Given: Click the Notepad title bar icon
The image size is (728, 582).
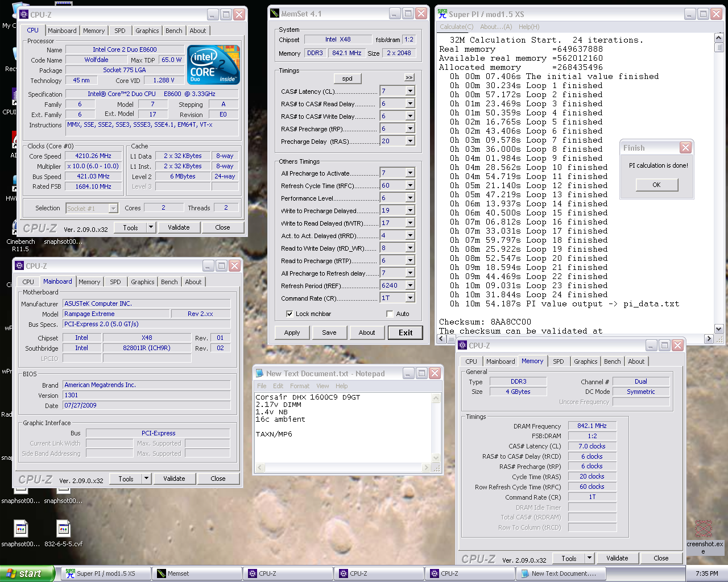Looking at the screenshot, I should [x=260, y=373].
